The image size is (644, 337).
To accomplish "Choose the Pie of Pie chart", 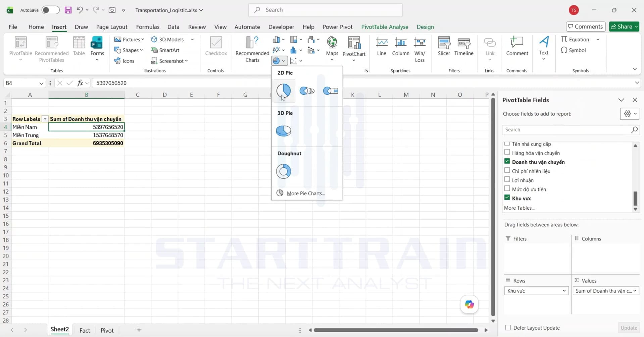I will tap(307, 91).
